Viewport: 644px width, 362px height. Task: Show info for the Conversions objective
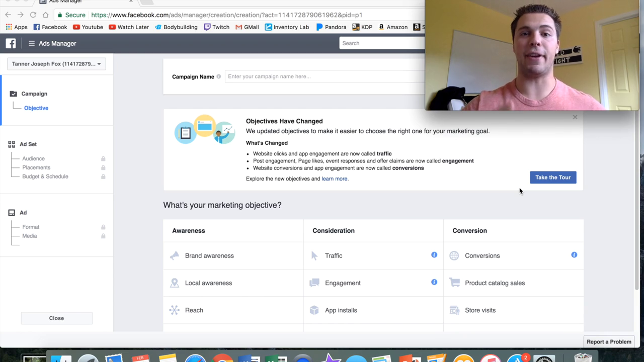(x=574, y=255)
